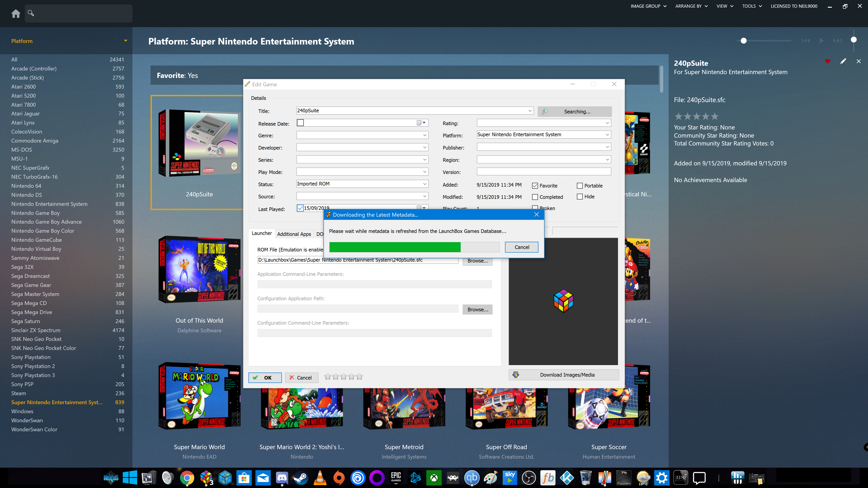
Task: Open Battle.net from the taskbar
Action: click(x=415, y=478)
